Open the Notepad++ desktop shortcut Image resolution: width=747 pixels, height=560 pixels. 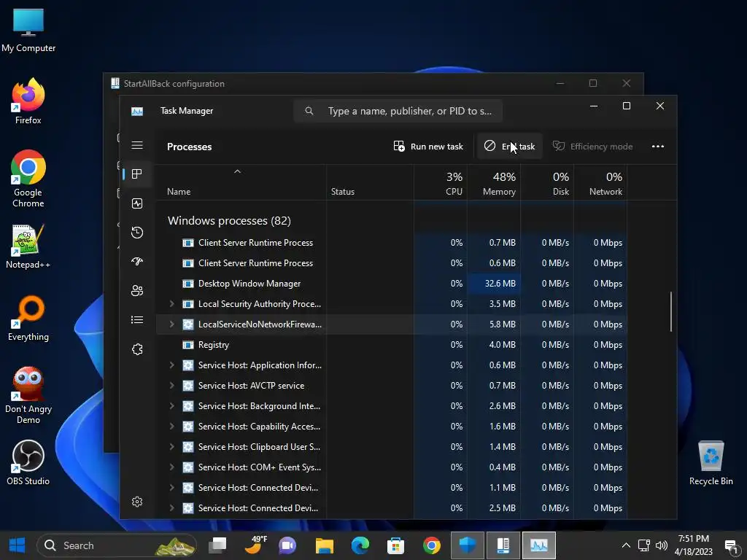28,246
